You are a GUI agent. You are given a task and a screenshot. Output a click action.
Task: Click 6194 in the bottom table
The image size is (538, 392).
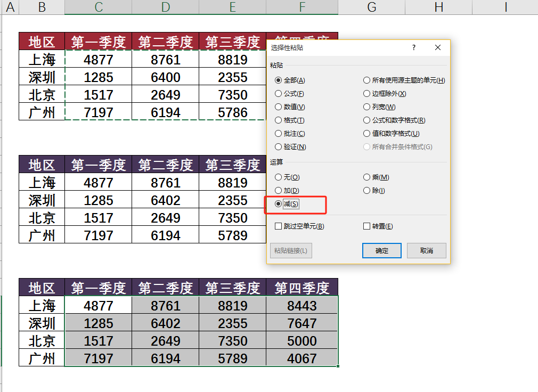[165, 358]
